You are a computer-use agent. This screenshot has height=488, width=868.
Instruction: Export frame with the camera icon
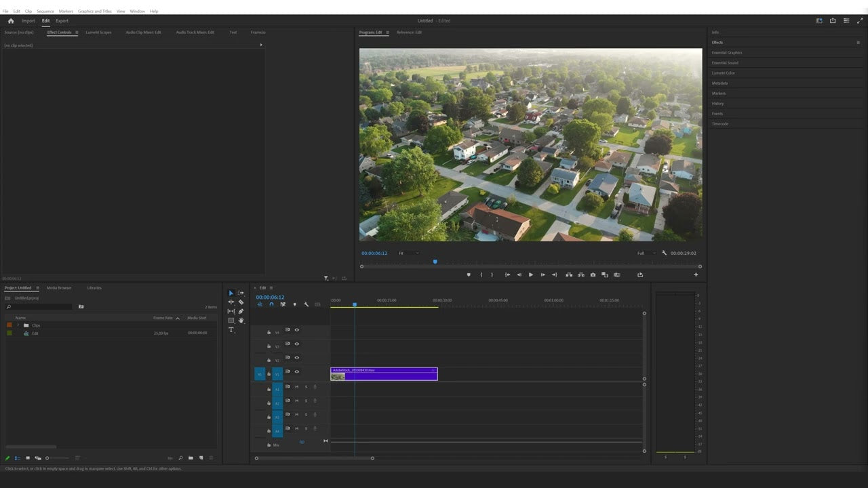[x=593, y=274]
